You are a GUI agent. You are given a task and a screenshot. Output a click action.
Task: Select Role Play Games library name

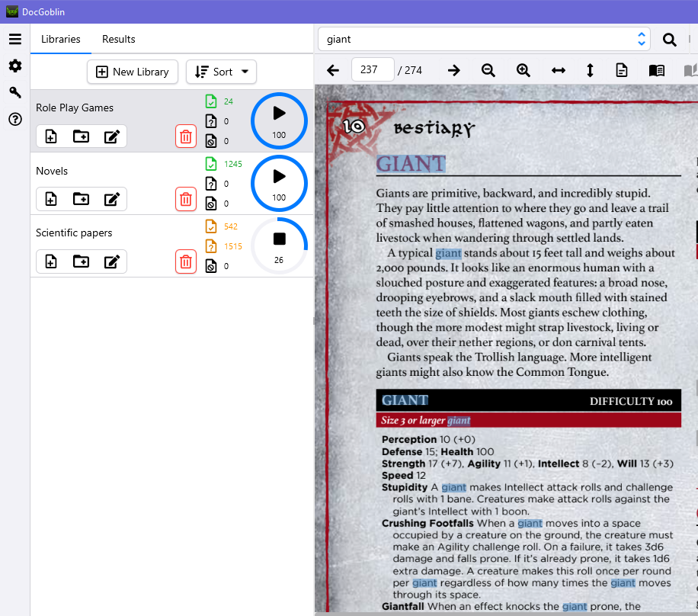click(x=75, y=107)
